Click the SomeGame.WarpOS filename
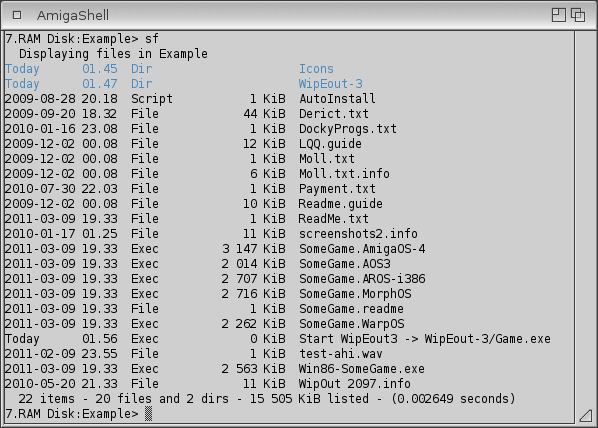The image size is (598, 428). tap(352, 324)
